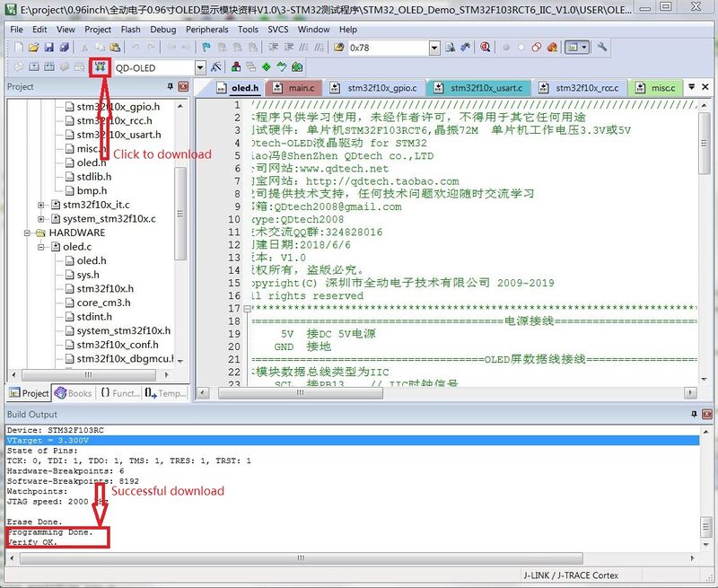
Task: Click the 0x78 find text field
Action: pyautogui.click(x=388, y=48)
